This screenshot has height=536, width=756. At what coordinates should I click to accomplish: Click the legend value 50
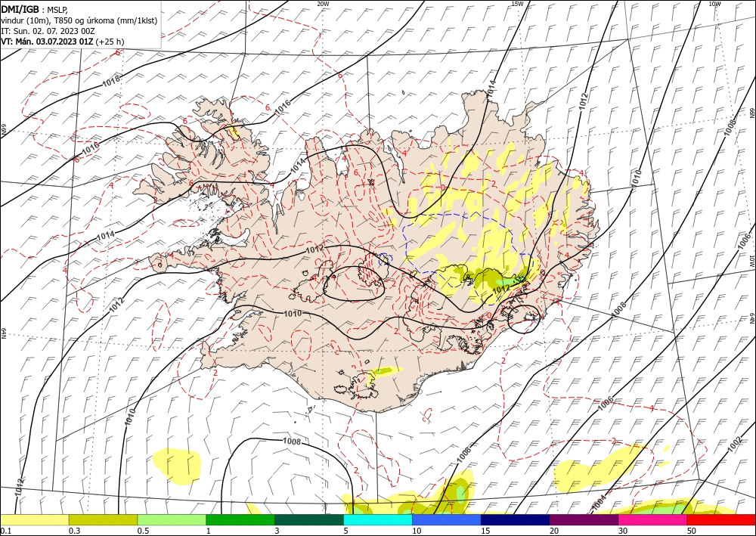click(x=692, y=531)
